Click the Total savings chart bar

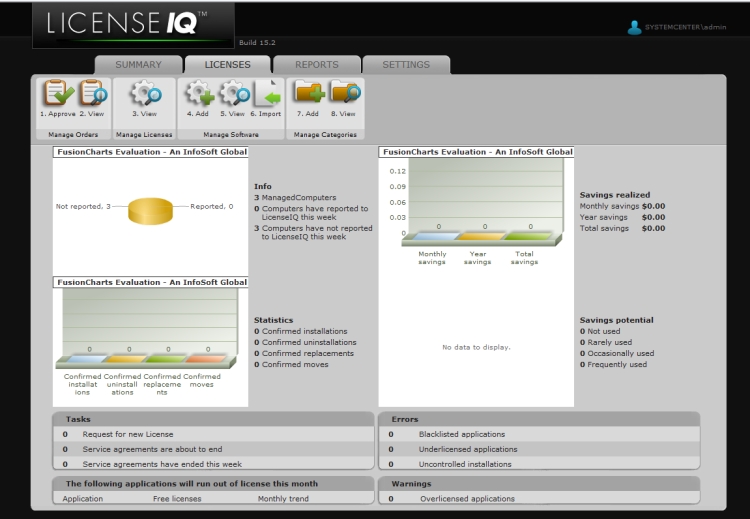(527, 236)
